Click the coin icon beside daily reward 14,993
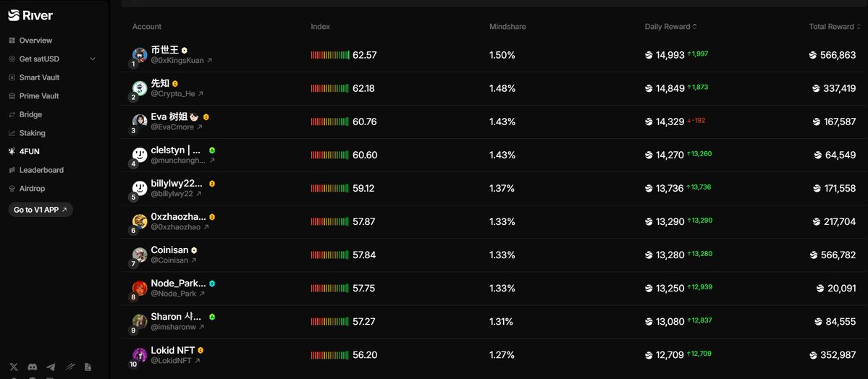The width and height of the screenshot is (868, 379). [x=649, y=55]
